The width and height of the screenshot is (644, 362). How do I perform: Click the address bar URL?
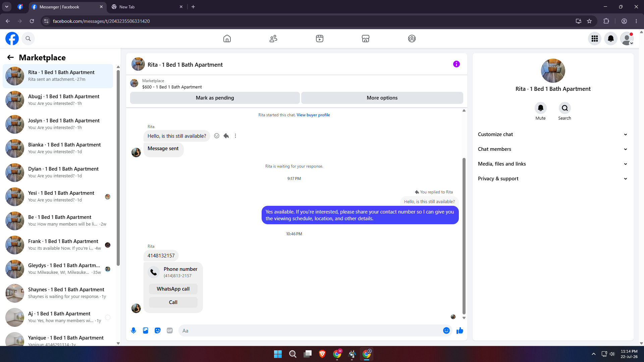[101, 21]
